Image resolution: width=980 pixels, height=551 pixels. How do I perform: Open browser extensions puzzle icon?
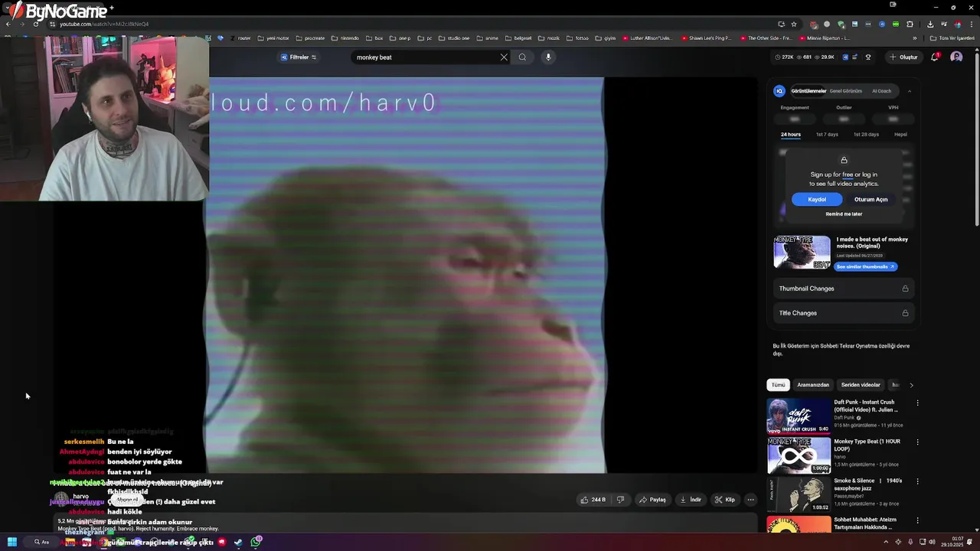click(x=910, y=24)
